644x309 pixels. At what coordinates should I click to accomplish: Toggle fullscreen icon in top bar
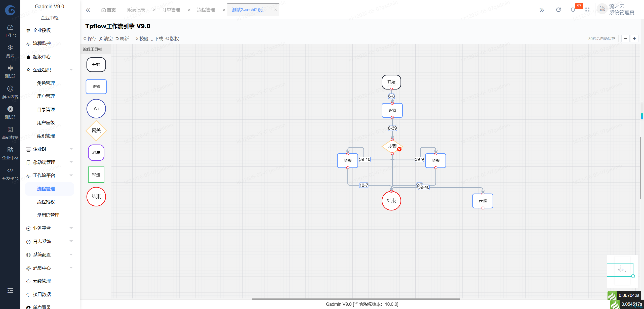587,10
